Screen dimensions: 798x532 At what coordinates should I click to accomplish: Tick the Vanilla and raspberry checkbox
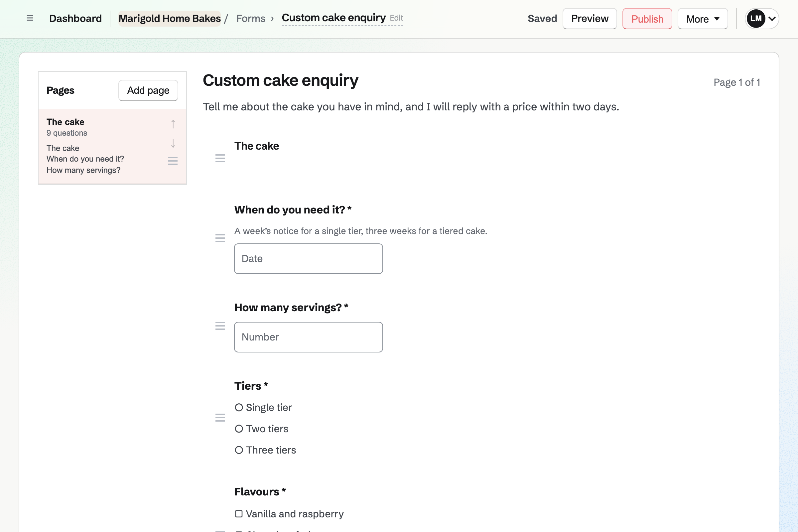pos(239,514)
